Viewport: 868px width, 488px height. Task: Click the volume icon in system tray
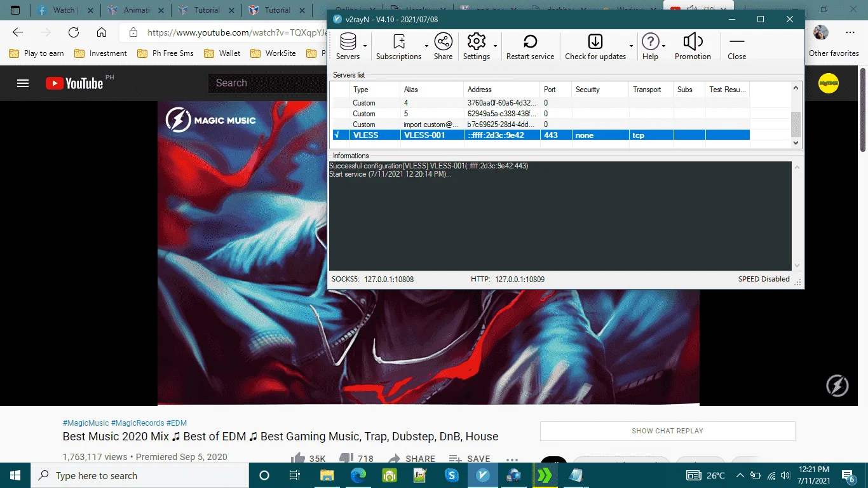pos(786,475)
